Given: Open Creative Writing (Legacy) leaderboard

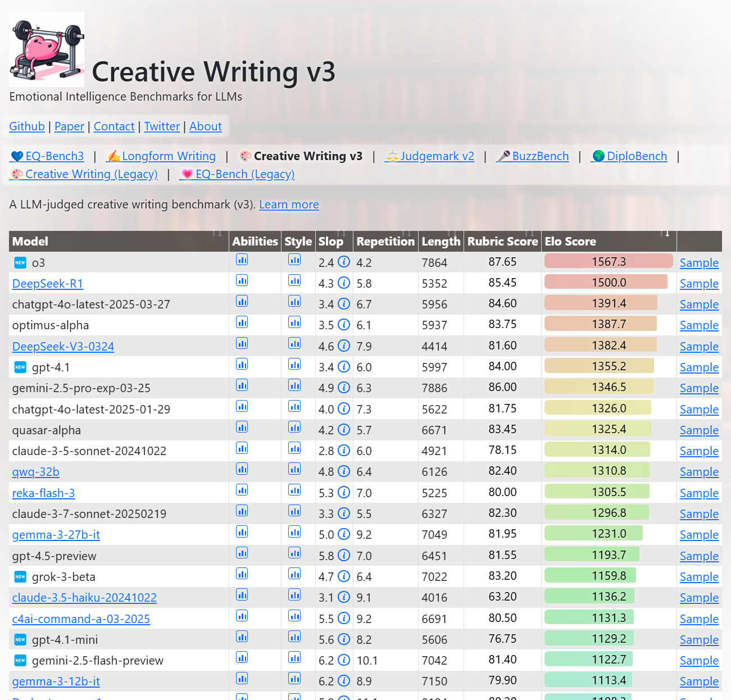Looking at the screenshot, I should [84, 174].
